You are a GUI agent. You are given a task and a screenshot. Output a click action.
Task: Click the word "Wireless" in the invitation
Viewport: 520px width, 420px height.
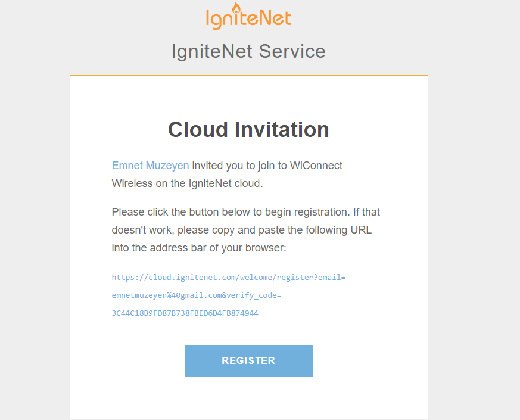point(131,183)
